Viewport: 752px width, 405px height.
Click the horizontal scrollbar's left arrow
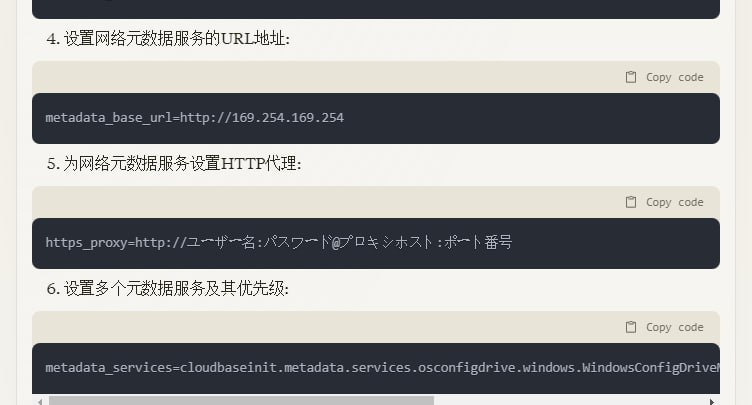tap(40, 401)
